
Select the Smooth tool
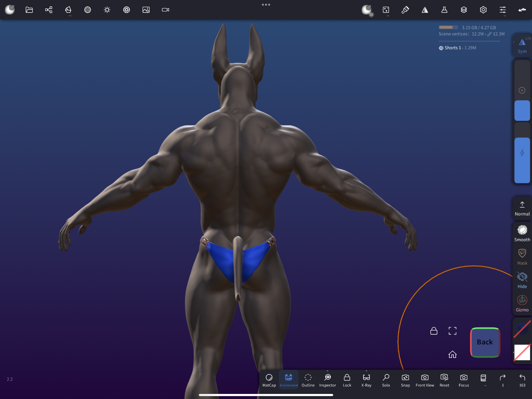point(522,233)
